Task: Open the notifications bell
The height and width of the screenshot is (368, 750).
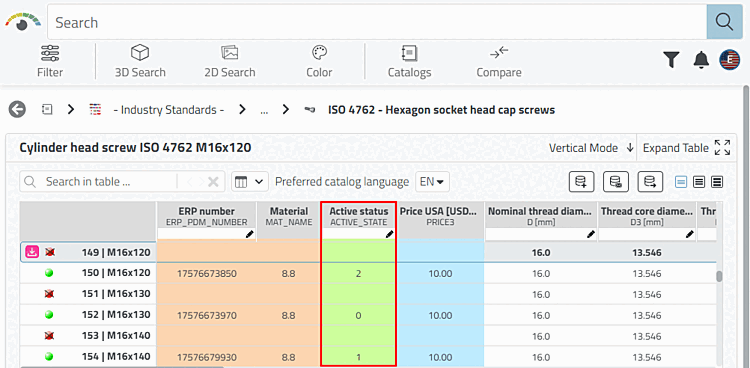Action: click(x=701, y=60)
